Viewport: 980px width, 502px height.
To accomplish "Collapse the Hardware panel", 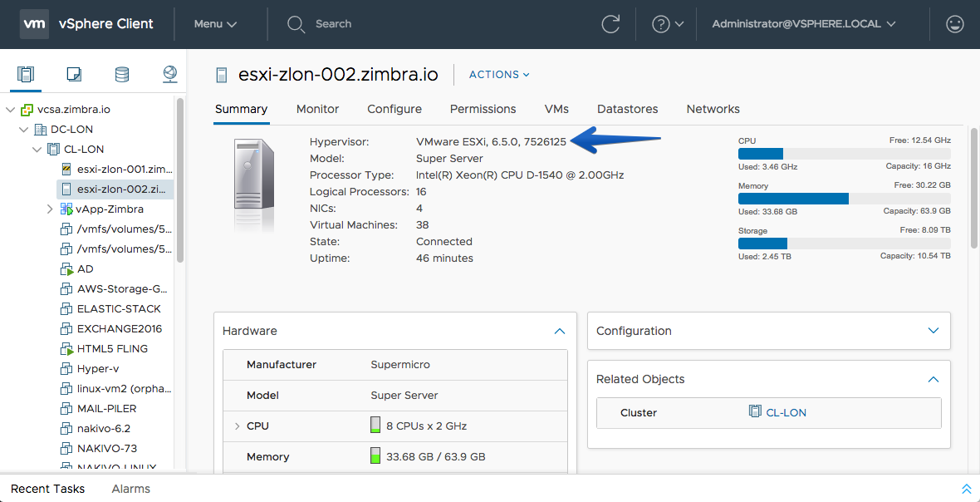I will (x=560, y=332).
